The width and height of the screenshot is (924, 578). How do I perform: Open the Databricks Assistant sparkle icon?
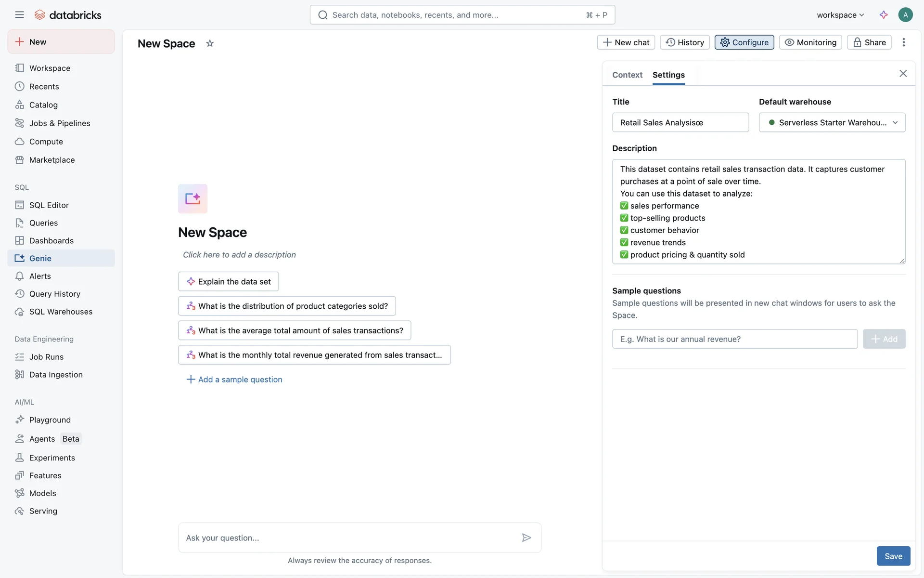[x=884, y=14]
